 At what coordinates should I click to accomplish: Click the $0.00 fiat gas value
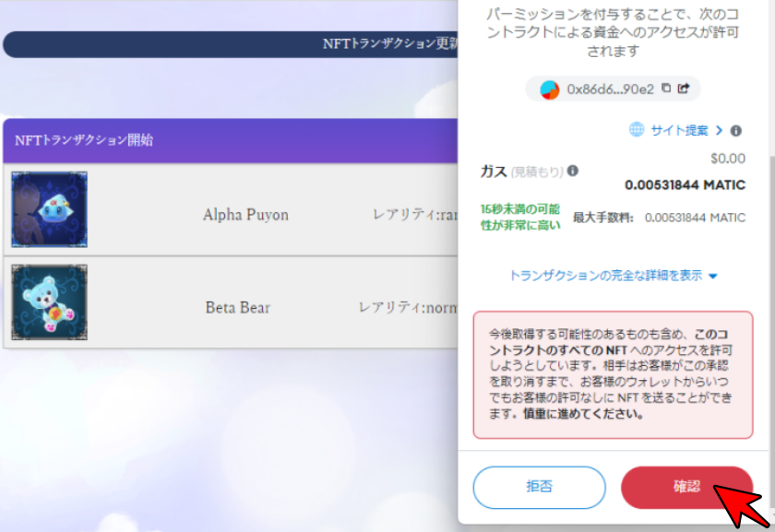point(728,159)
